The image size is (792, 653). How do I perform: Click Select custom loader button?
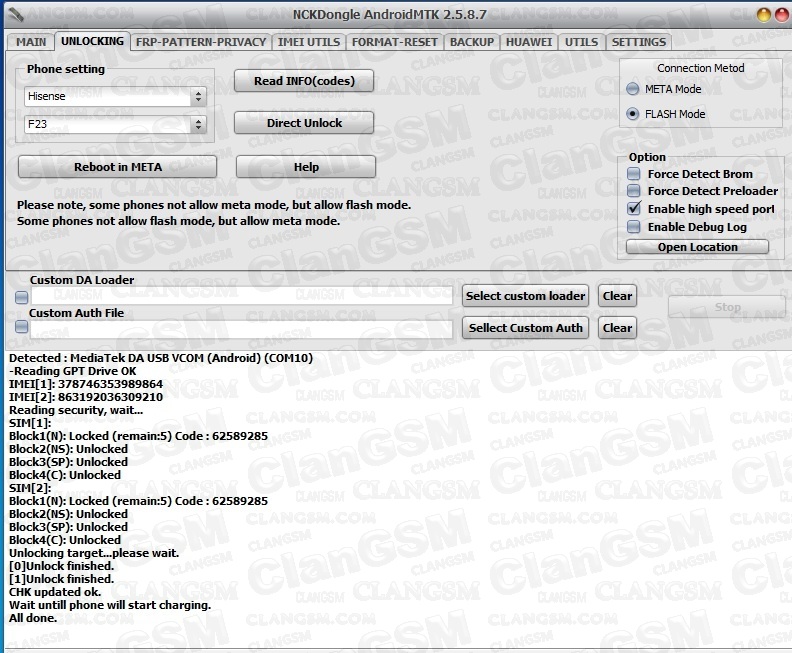(525, 296)
